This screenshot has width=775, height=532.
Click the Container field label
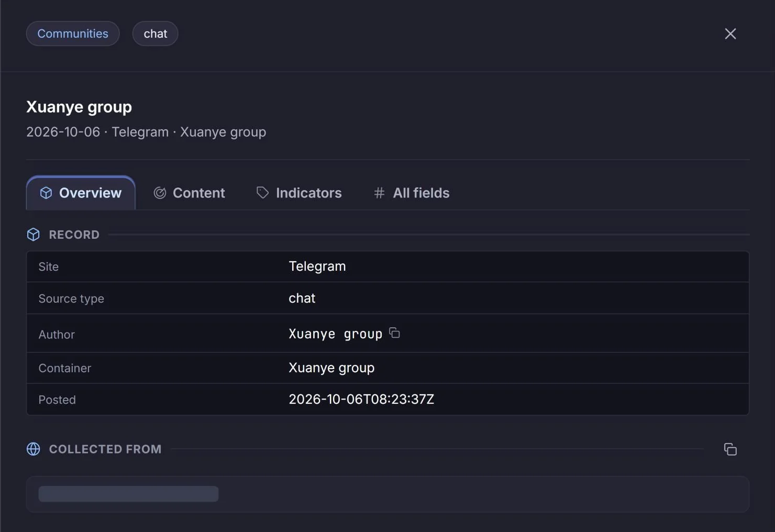65,368
